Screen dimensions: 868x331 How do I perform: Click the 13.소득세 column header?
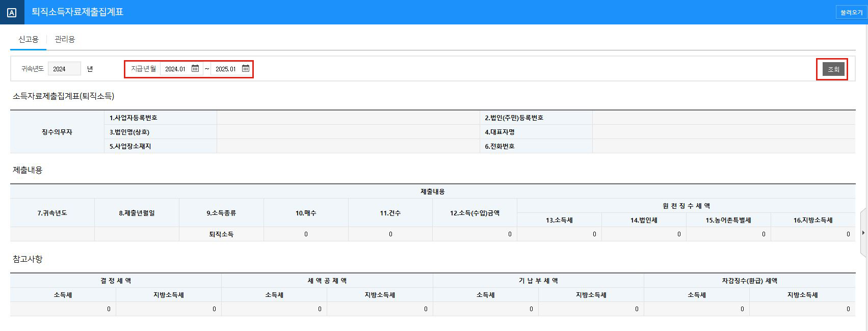pyautogui.click(x=559, y=220)
